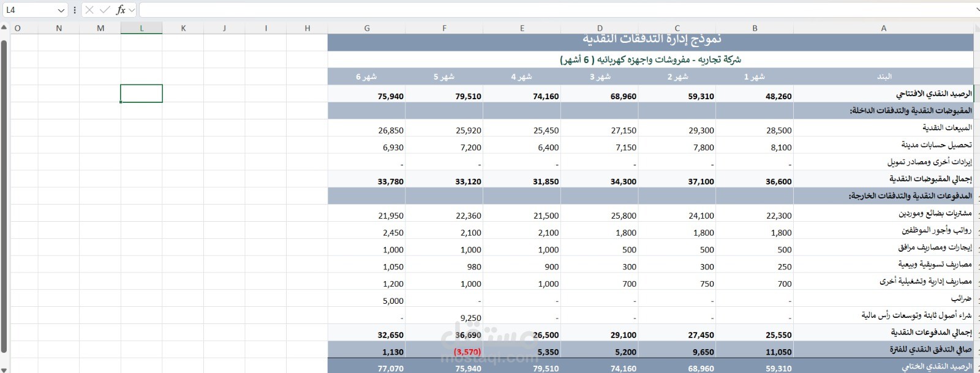Click admin expenses cell '1,200'
This screenshot has height=373, width=980.
367,282
